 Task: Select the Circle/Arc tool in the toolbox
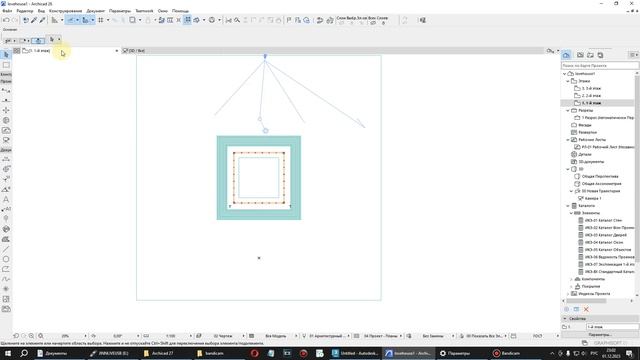click(6, 259)
